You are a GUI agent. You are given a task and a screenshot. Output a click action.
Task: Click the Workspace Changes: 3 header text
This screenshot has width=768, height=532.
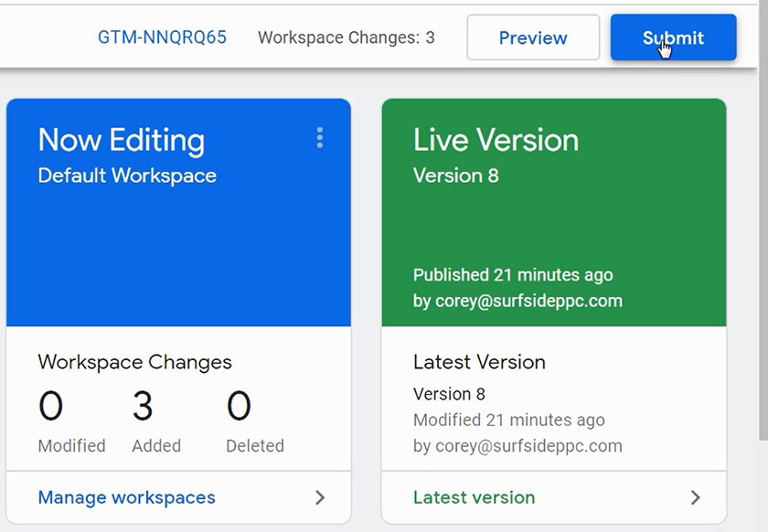[346, 37]
